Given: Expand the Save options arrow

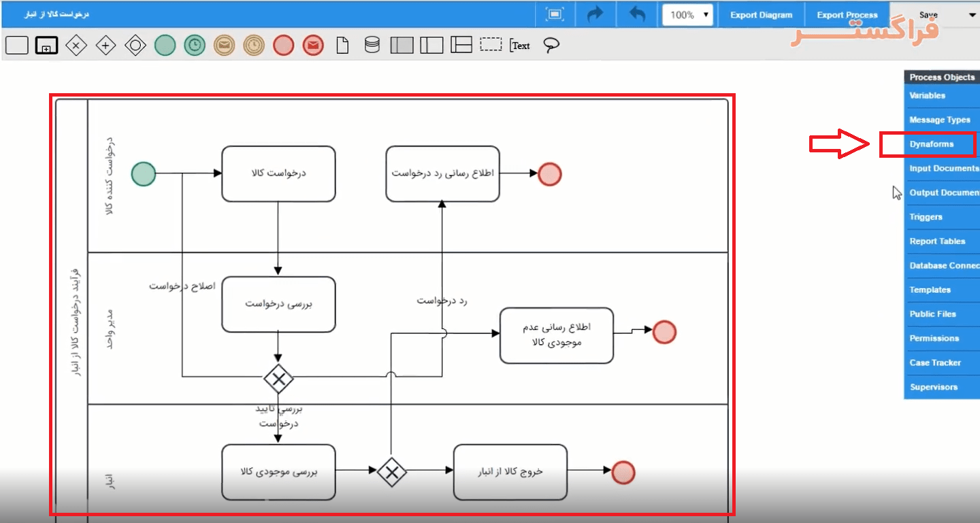Looking at the screenshot, I should pos(970,14).
